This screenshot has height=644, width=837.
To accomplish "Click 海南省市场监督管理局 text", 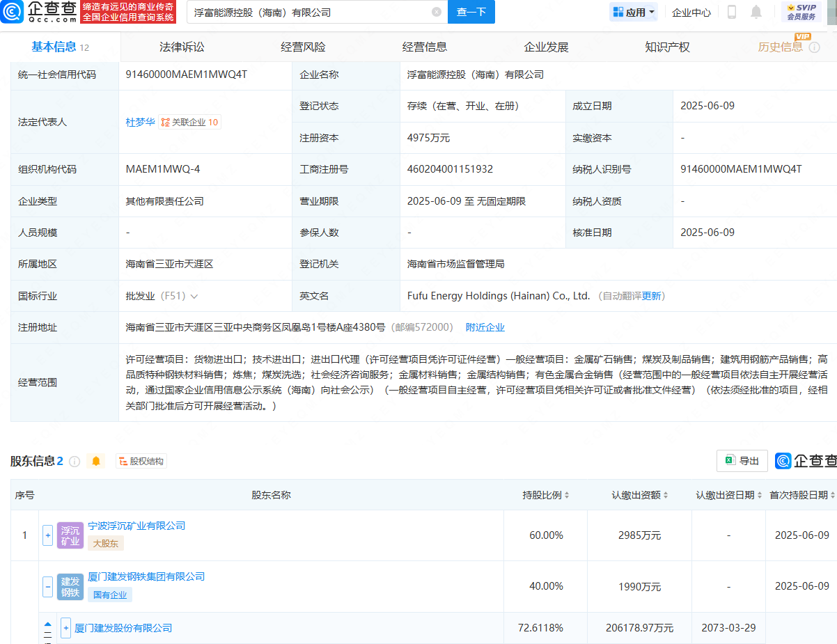I will pyautogui.click(x=455, y=265).
